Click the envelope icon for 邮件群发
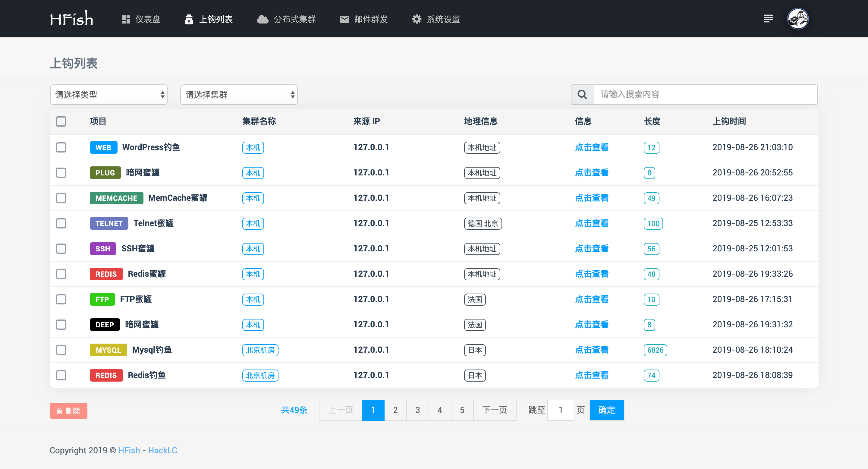The image size is (868, 469). 344,19
